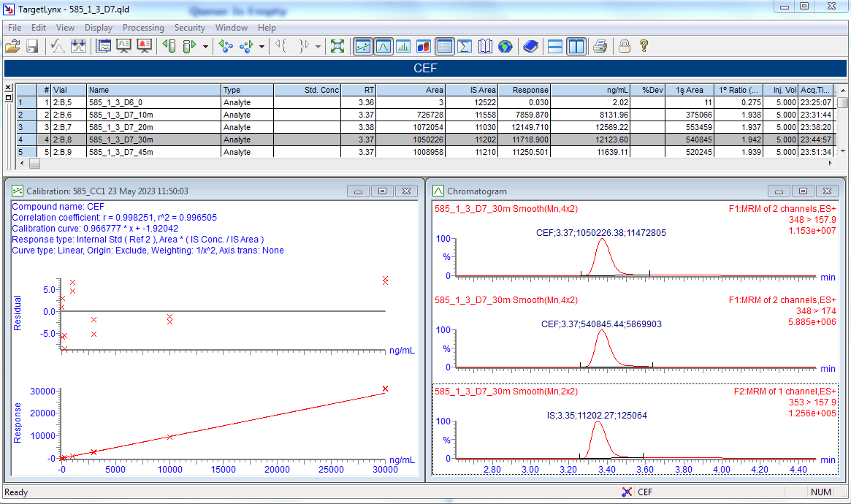
Task: Go to the next compound molecule icon
Action: pyautogui.click(x=246, y=47)
